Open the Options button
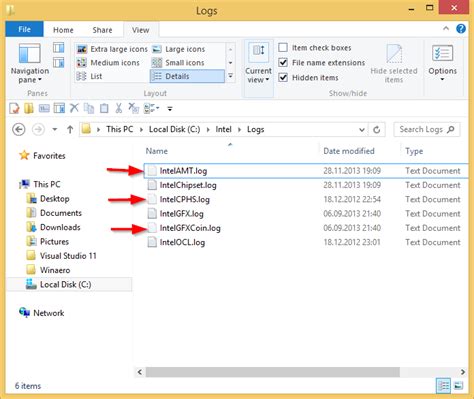 click(x=442, y=63)
